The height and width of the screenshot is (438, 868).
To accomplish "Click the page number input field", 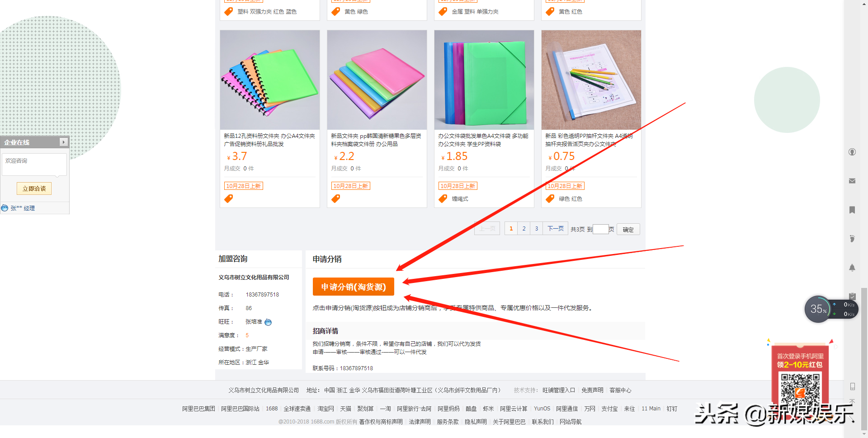I will tap(601, 229).
